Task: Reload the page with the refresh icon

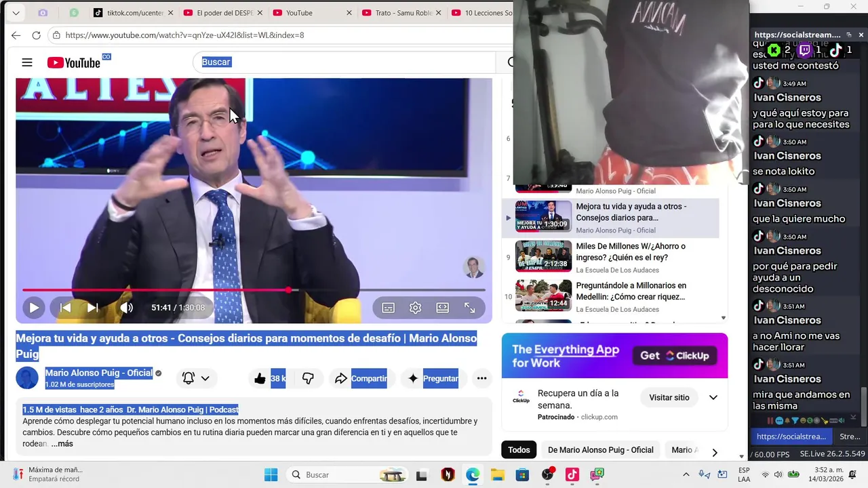Action: pos(37,35)
